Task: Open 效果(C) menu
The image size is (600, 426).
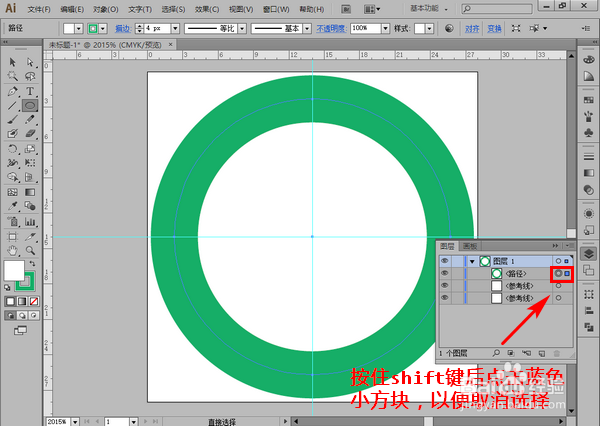Action: point(207,9)
